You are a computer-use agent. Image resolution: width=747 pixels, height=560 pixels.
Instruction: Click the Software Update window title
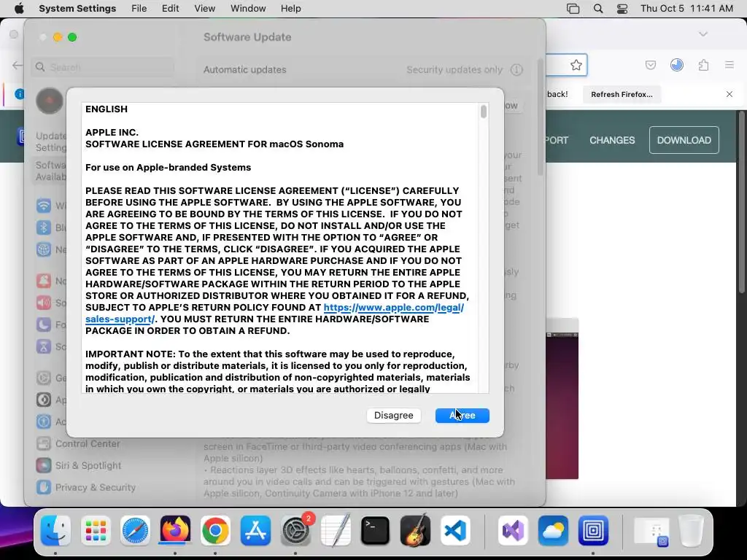(x=247, y=37)
